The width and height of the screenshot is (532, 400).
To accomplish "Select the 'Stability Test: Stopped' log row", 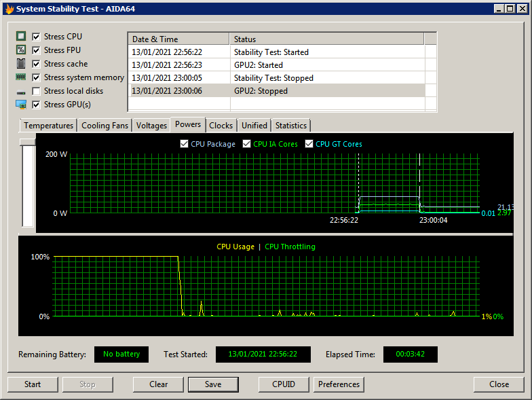I will 277,77.
